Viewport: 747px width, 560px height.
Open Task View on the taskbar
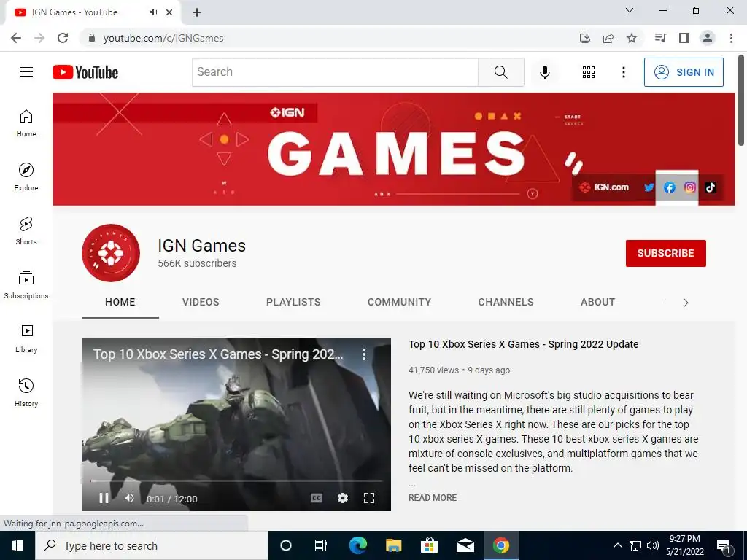pyautogui.click(x=321, y=545)
